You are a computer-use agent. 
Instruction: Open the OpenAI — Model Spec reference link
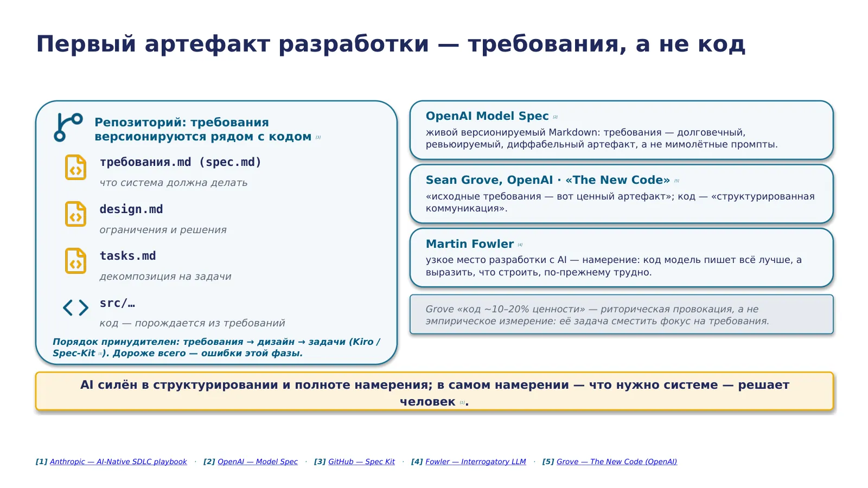click(258, 461)
